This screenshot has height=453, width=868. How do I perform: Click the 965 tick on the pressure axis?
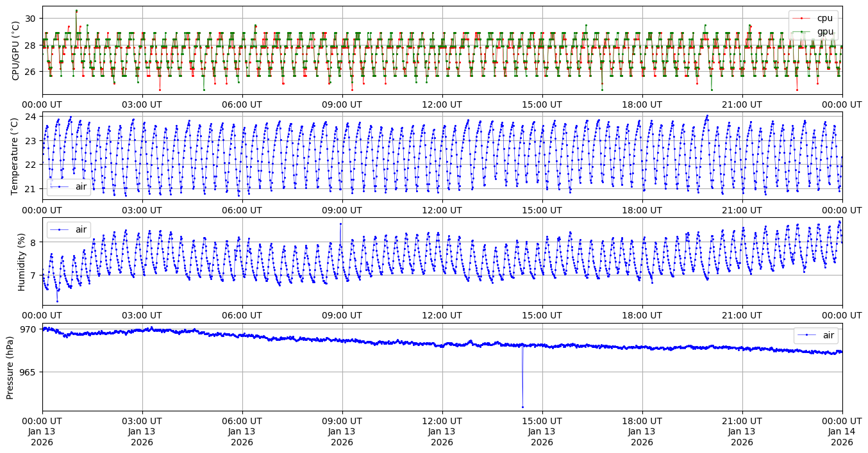[29, 372]
